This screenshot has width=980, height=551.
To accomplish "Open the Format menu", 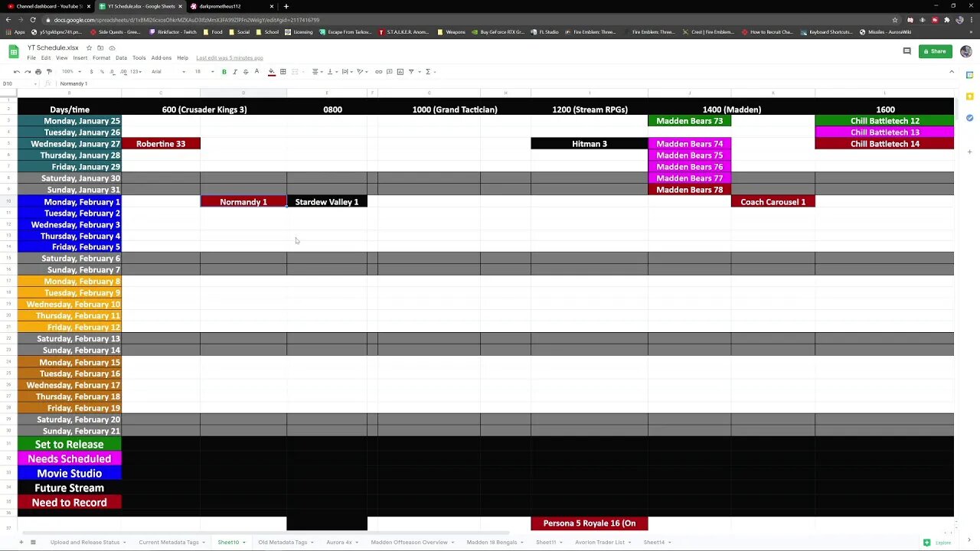I will pos(102,58).
